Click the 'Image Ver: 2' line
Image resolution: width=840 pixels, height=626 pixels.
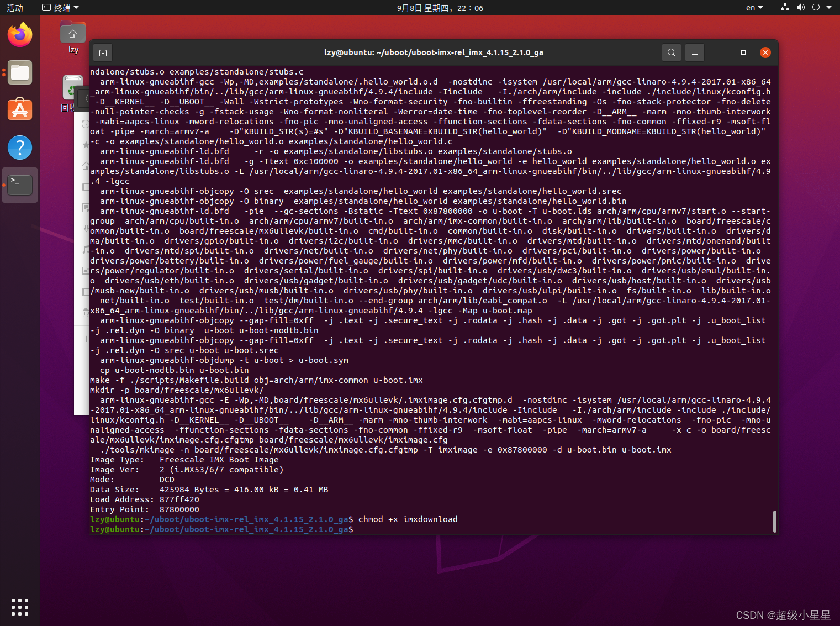click(x=187, y=470)
